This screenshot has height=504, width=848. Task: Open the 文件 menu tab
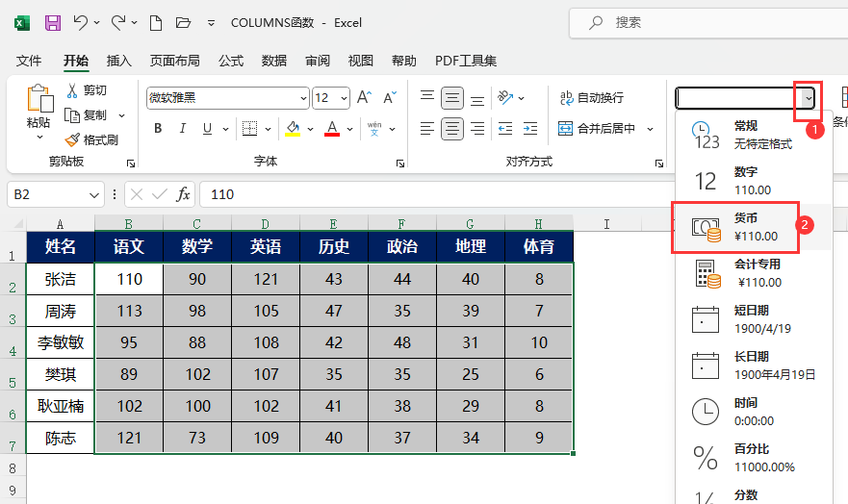29,61
